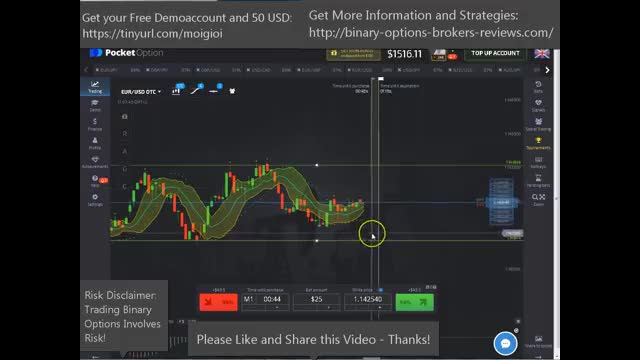Click the red sell (down) button

click(218, 302)
